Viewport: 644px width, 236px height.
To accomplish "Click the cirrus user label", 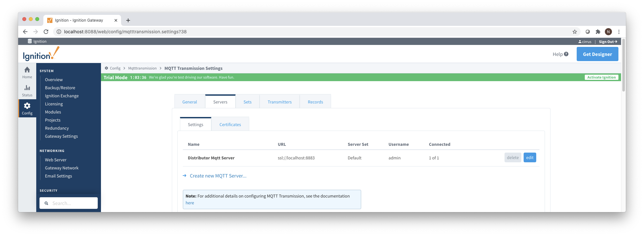I will pos(585,42).
